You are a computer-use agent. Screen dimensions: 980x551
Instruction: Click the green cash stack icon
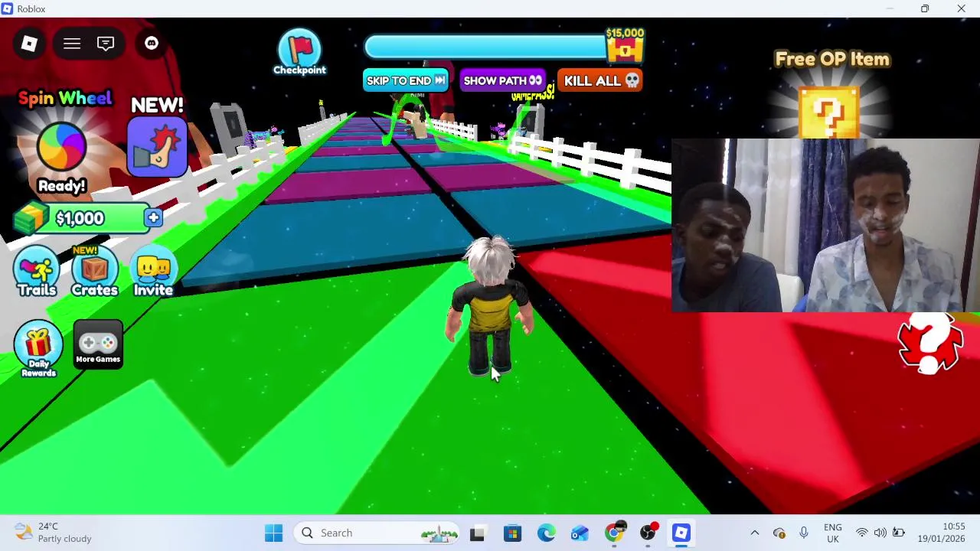tap(31, 219)
